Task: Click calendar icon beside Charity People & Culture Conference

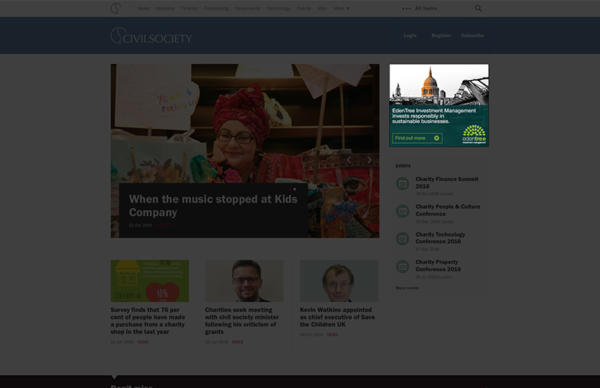Action: [x=403, y=211]
